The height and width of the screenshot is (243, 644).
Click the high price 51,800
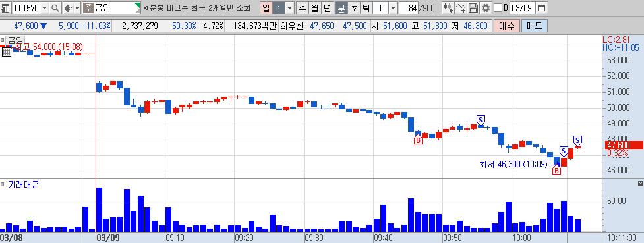(x=435, y=26)
